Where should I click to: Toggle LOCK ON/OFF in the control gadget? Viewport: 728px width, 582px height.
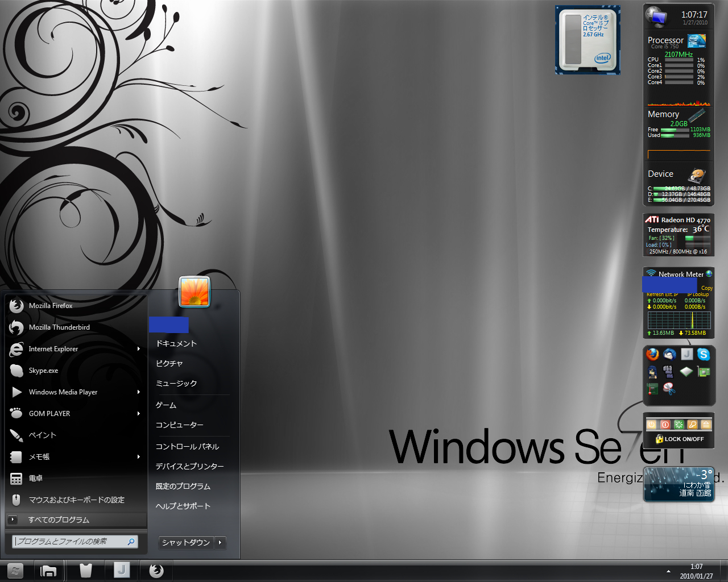point(680,439)
